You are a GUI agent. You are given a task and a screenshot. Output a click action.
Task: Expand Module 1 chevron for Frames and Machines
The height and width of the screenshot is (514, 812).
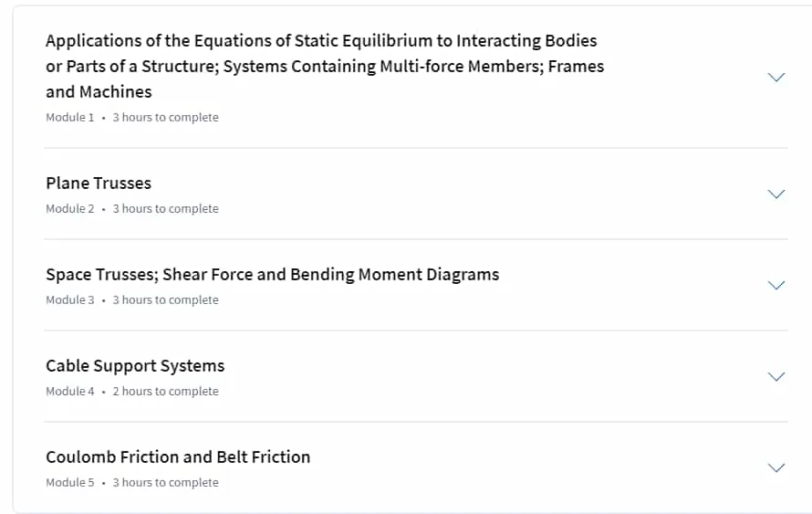(776, 78)
